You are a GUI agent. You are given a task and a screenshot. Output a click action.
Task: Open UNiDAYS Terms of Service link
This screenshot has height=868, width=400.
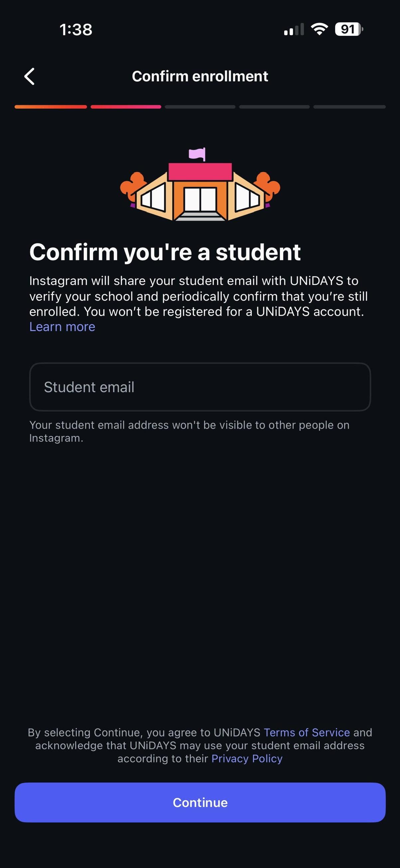307,732
